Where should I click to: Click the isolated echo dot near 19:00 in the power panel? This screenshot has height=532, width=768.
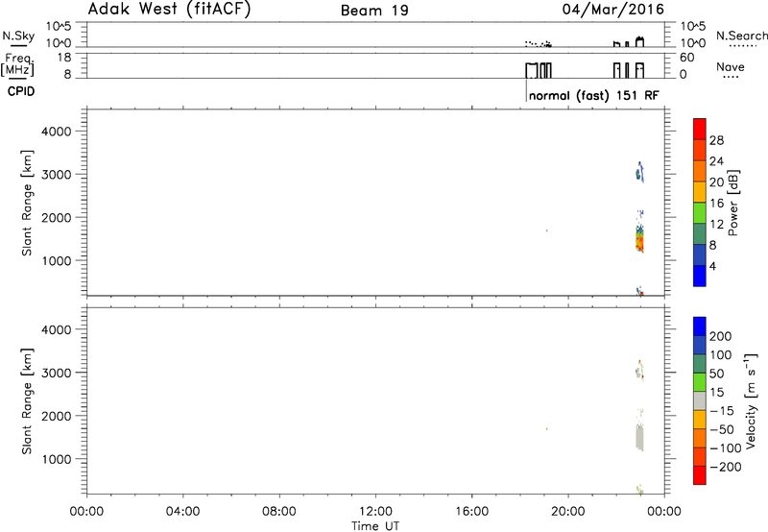(546, 230)
